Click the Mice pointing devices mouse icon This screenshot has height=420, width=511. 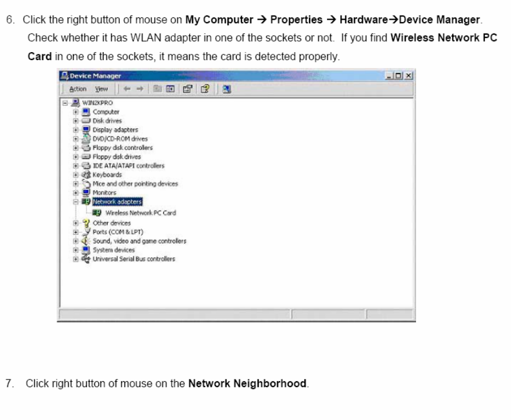coord(86,183)
